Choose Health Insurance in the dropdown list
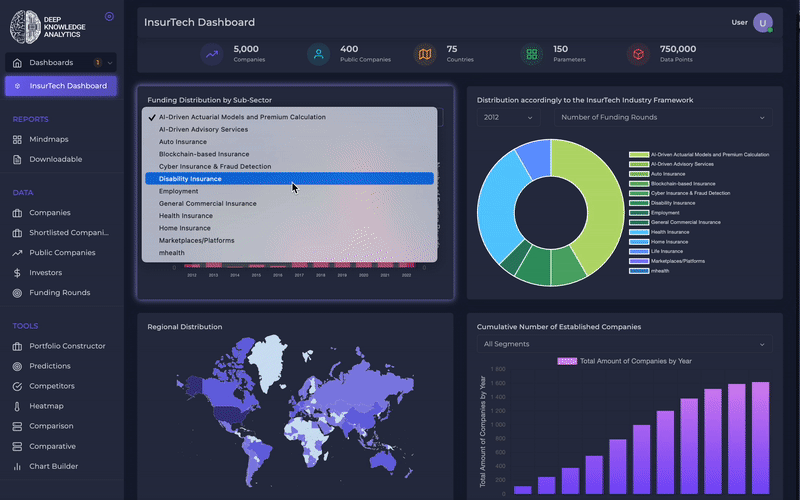 coord(289,216)
